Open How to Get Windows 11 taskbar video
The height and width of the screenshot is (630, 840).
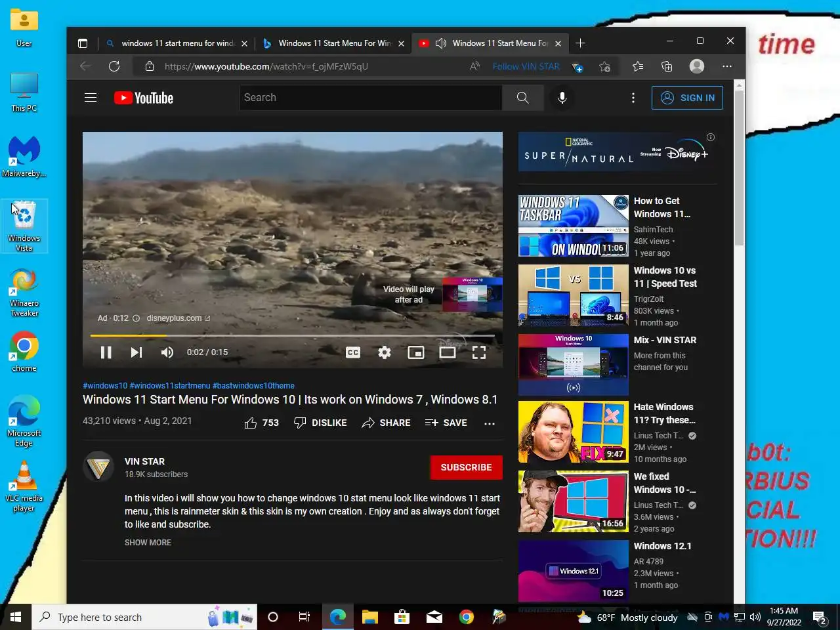[x=574, y=226]
